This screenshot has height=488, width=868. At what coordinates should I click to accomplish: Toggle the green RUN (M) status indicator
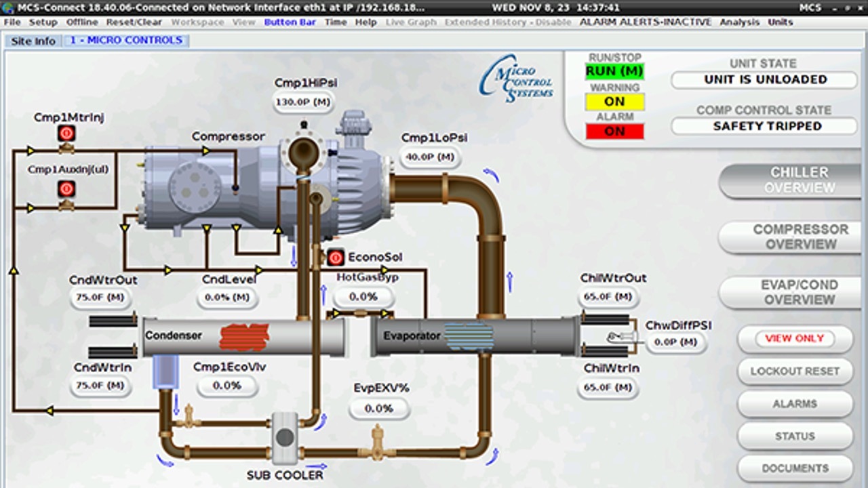(x=614, y=71)
